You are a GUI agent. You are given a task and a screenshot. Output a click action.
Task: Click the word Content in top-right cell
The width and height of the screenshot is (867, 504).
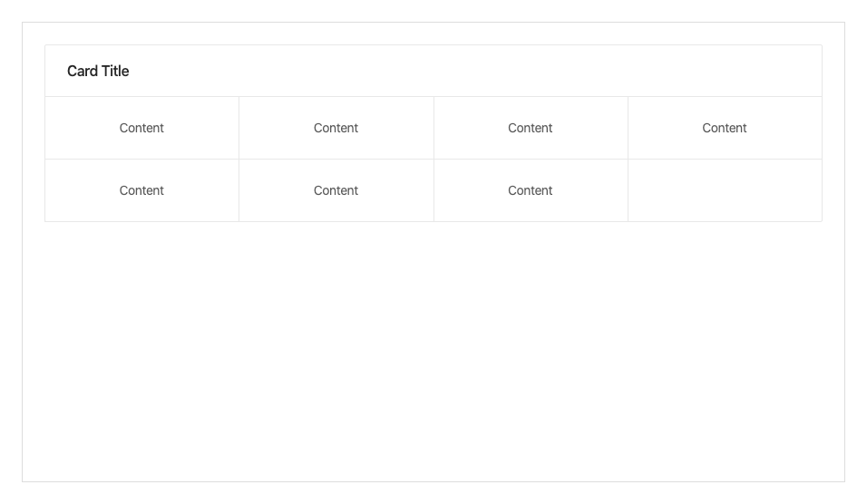pyautogui.click(x=724, y=128)
